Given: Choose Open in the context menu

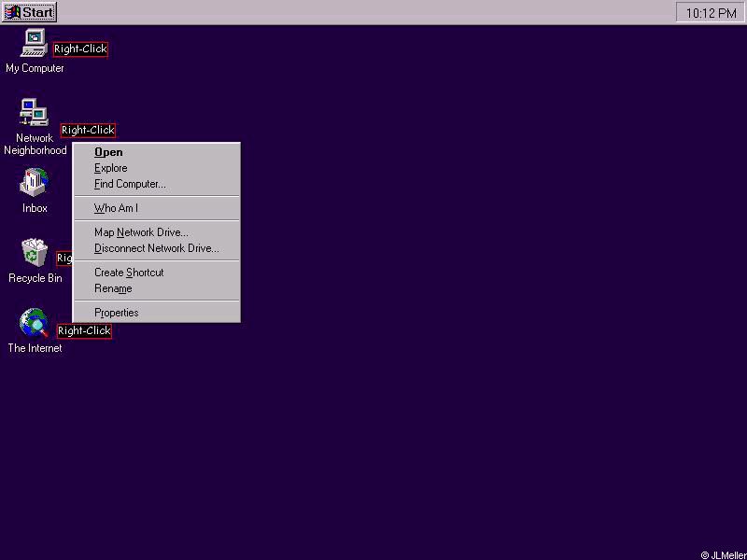Looking at the screenshot, I should (x=156, y=152).
